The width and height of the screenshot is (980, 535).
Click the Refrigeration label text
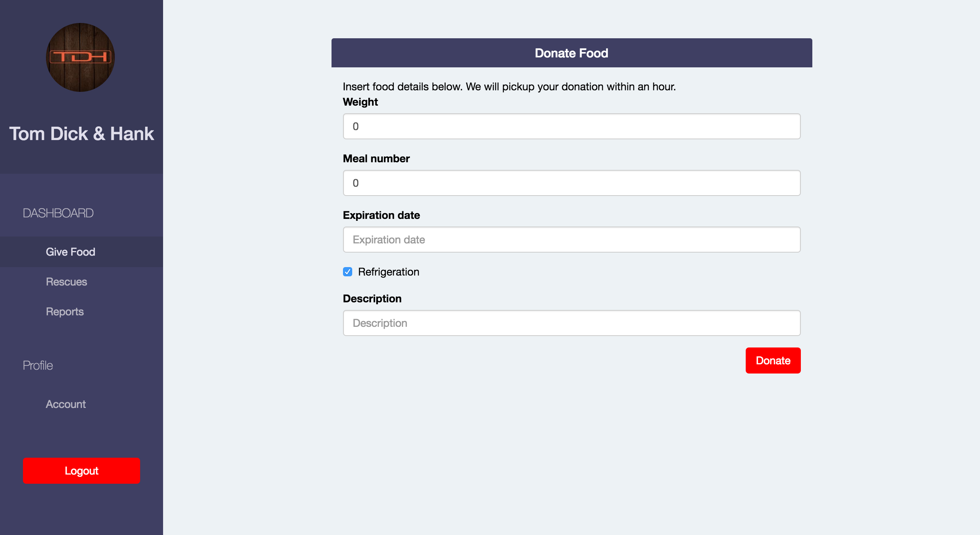pyautogui.click(x=389, y=272)
